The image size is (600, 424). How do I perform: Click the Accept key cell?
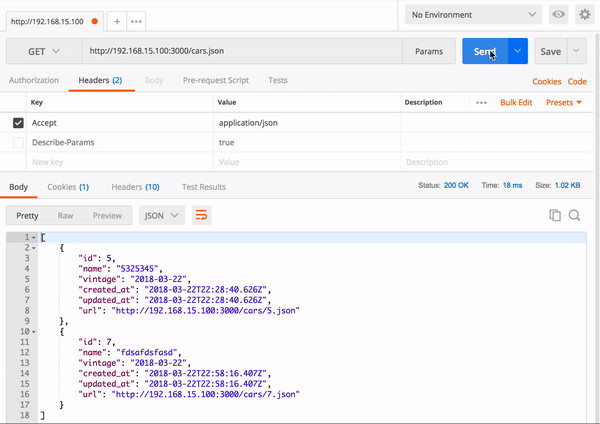click(120, 123)
